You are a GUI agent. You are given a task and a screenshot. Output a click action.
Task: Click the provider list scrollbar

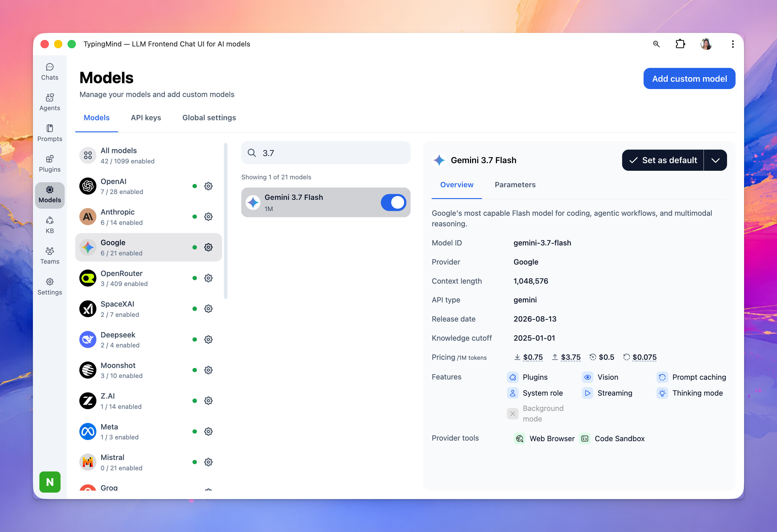point(226,221)
